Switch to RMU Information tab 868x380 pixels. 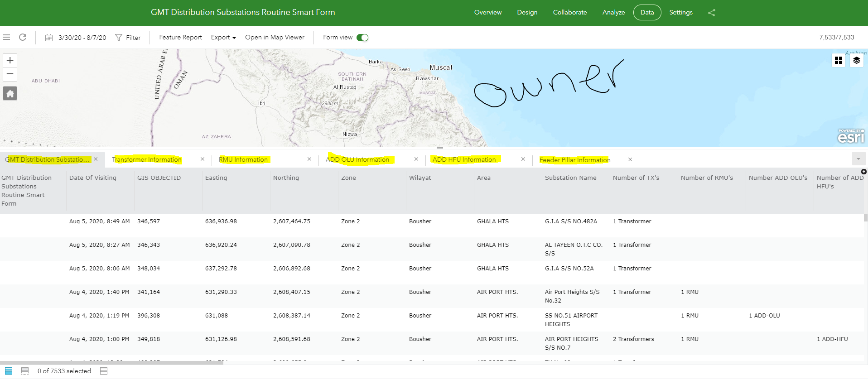[243, 159]
